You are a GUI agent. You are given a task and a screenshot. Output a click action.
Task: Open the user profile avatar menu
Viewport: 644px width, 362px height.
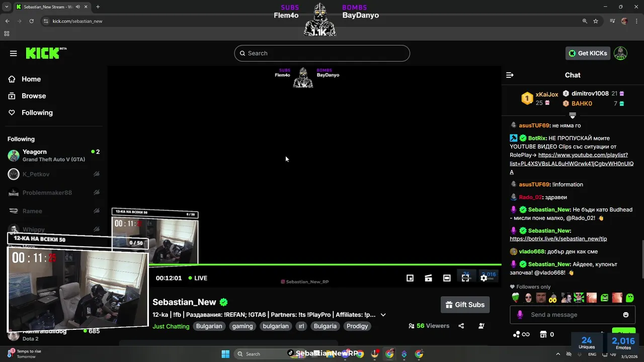(620, 53)
